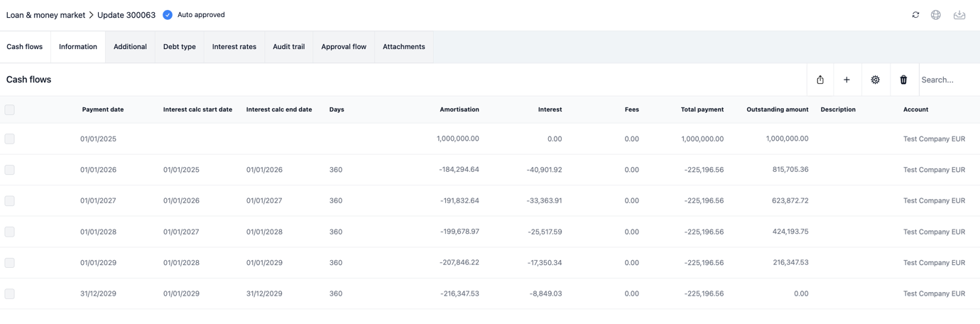Click the refresh icon in the top bar
Image resolution: width=980 pixels, height=324 pixels.
915,15
